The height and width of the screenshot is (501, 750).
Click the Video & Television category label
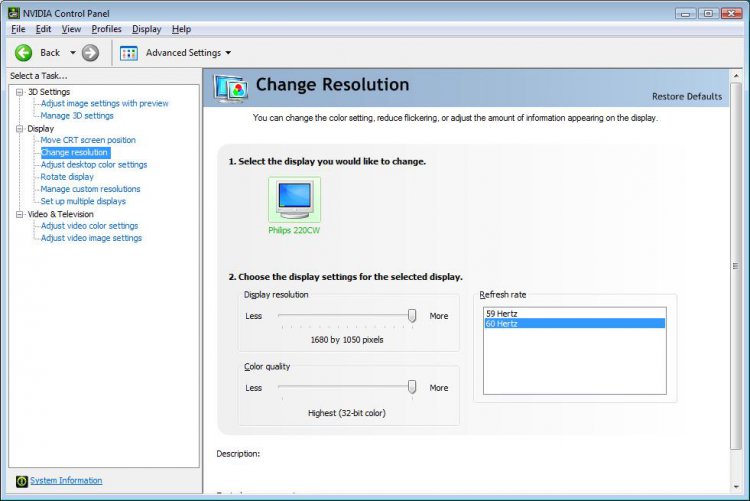(60, 214)
